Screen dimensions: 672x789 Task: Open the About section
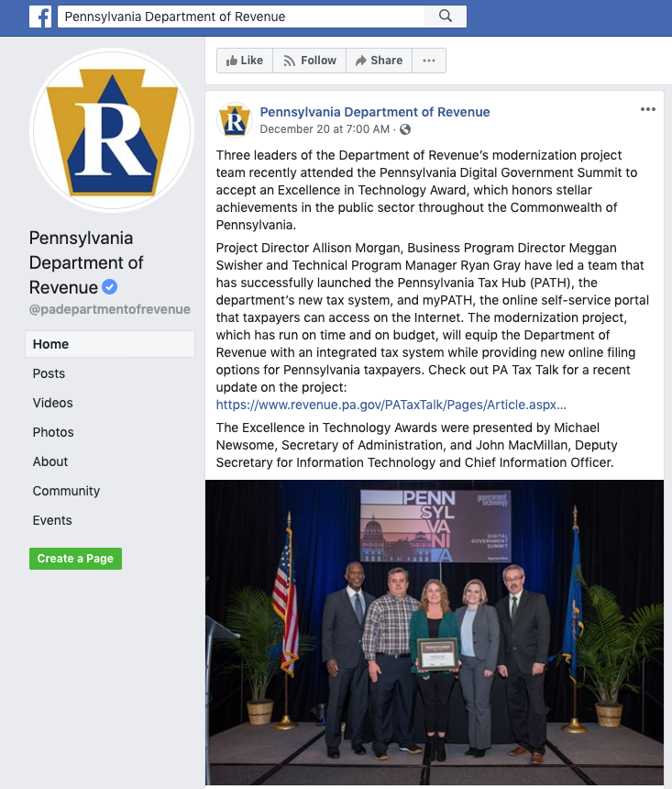50,461
